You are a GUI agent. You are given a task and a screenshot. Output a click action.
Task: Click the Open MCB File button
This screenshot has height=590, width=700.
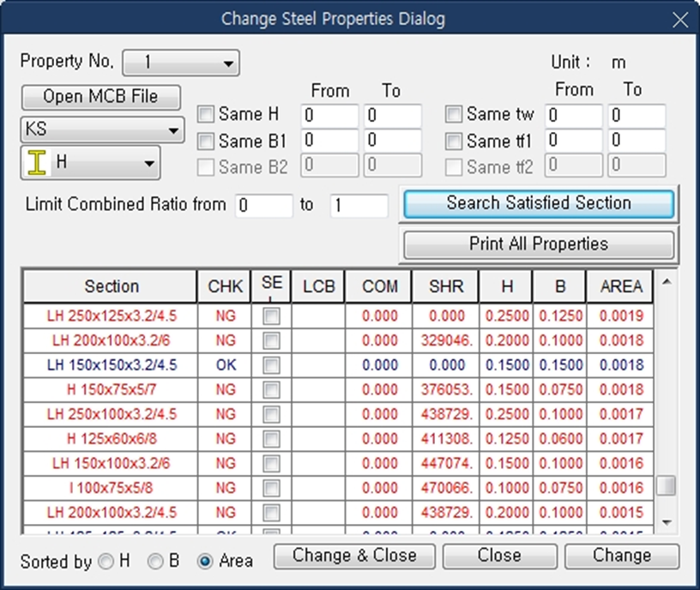point(100,97)
